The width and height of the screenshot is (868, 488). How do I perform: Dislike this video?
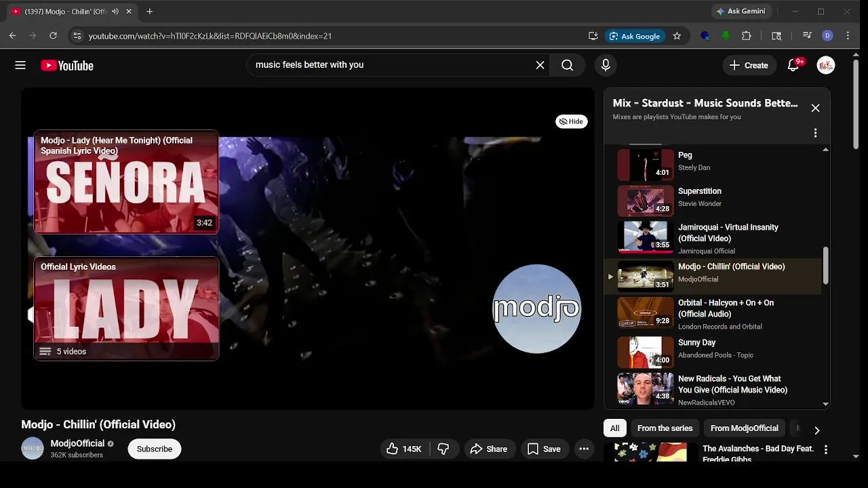(x=443, y=449)
